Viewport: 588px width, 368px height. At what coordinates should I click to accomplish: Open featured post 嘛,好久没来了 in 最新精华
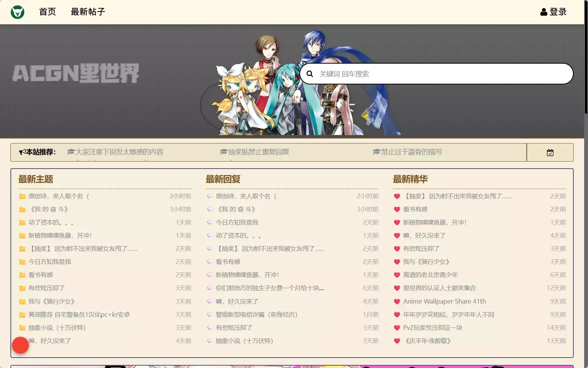coord(424,236)
